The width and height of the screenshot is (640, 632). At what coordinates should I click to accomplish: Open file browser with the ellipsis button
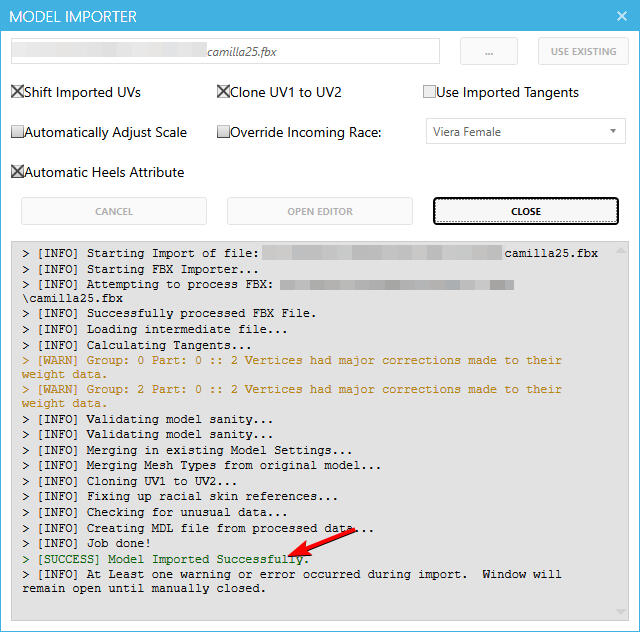pos(488,51)
